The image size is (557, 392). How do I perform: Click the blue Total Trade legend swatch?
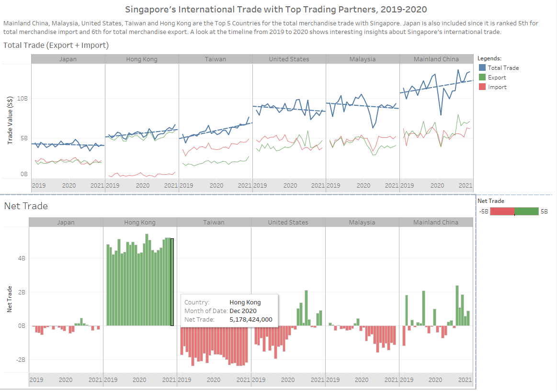(x=482, y=68)
